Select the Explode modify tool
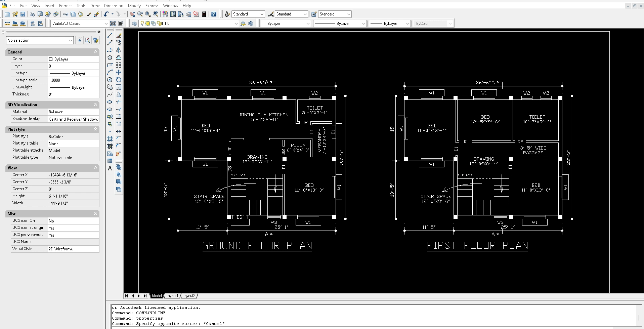The width and height of the screenshot is (644, 329). coord(119,154)
